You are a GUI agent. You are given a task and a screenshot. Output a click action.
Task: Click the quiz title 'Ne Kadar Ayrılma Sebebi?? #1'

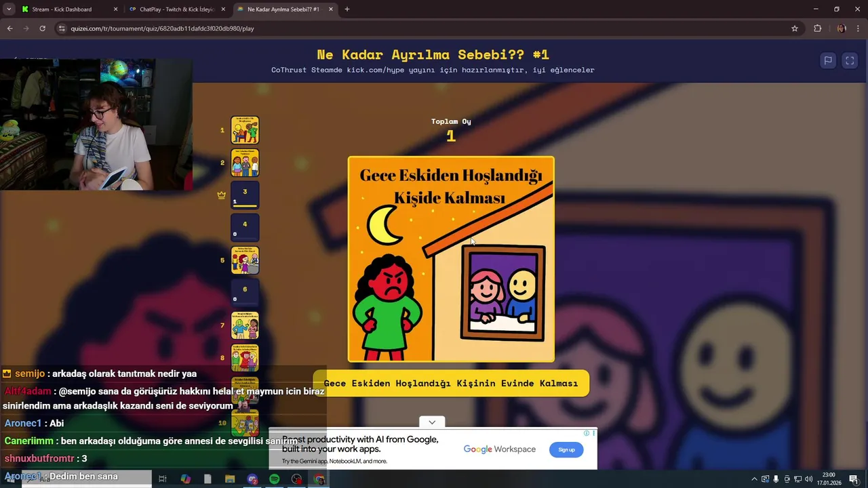pos(433,55)
